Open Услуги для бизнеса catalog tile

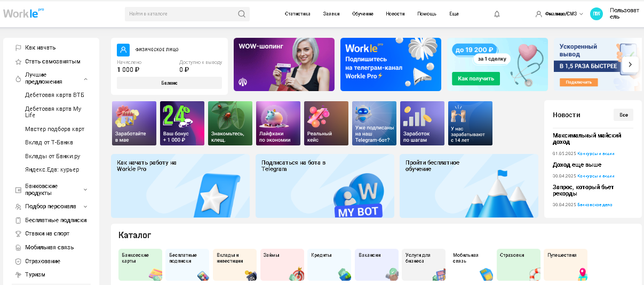coord(424,265)
